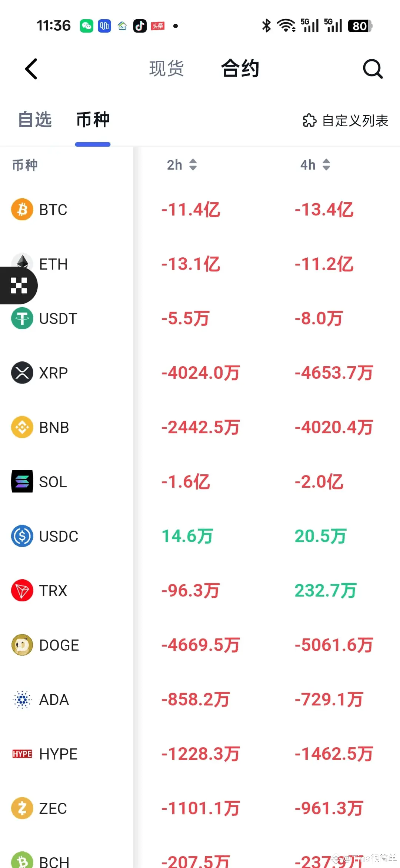Open search with the magnifier icon

[x=372, y=69]
